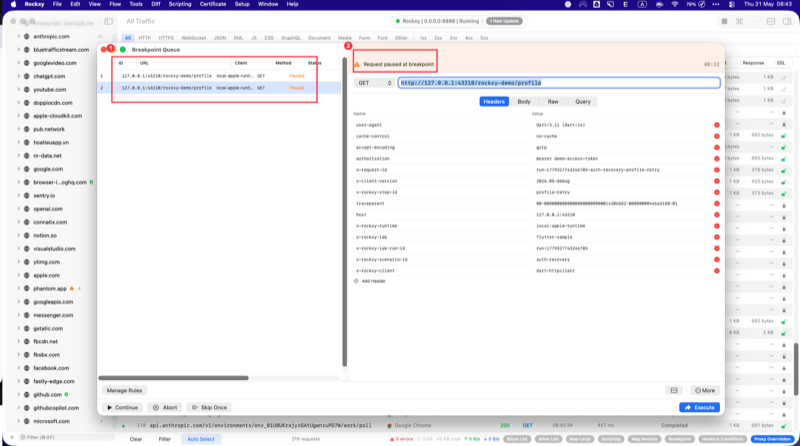Toggle the Map Local pill
This screenshot has width=800, height=446.
(x=580, y=439)
